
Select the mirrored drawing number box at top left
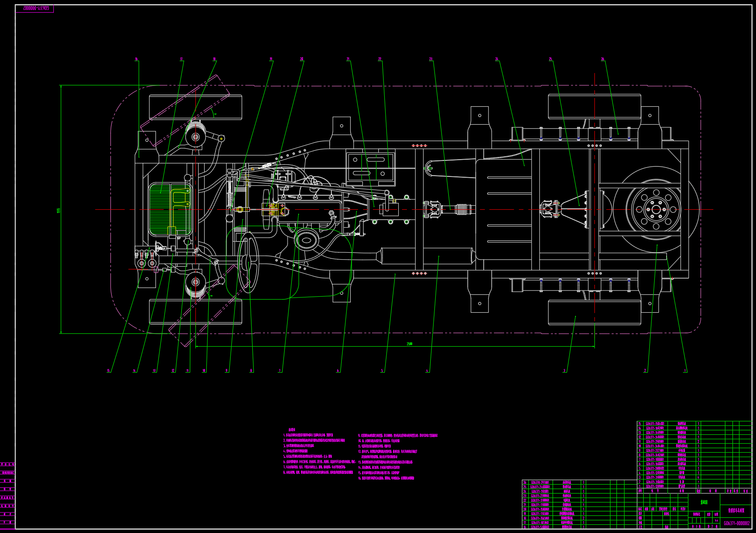click(x=34, y=8)
